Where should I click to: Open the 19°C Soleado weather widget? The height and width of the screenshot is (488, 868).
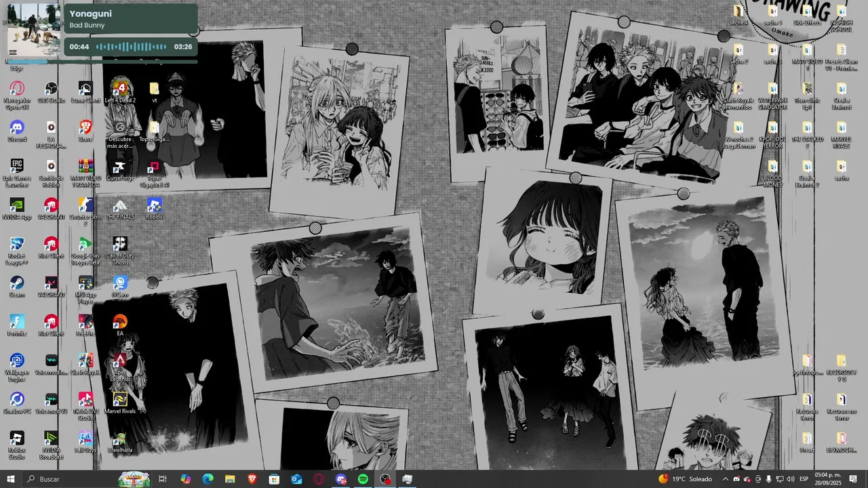(685, 479)
